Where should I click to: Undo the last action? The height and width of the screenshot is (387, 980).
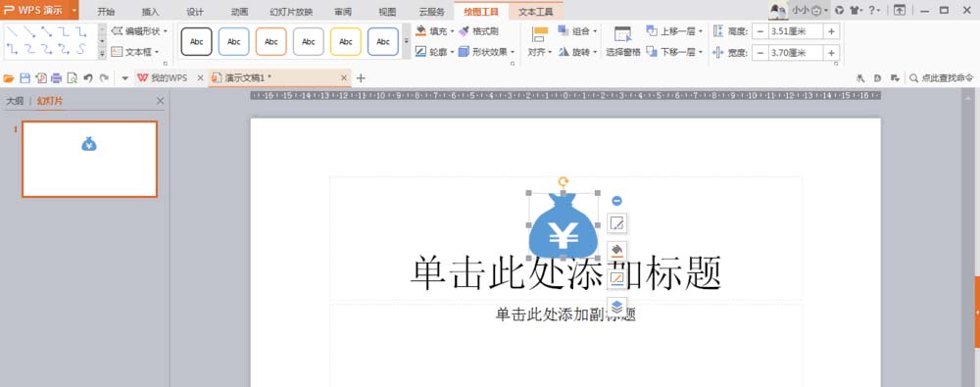88,78
